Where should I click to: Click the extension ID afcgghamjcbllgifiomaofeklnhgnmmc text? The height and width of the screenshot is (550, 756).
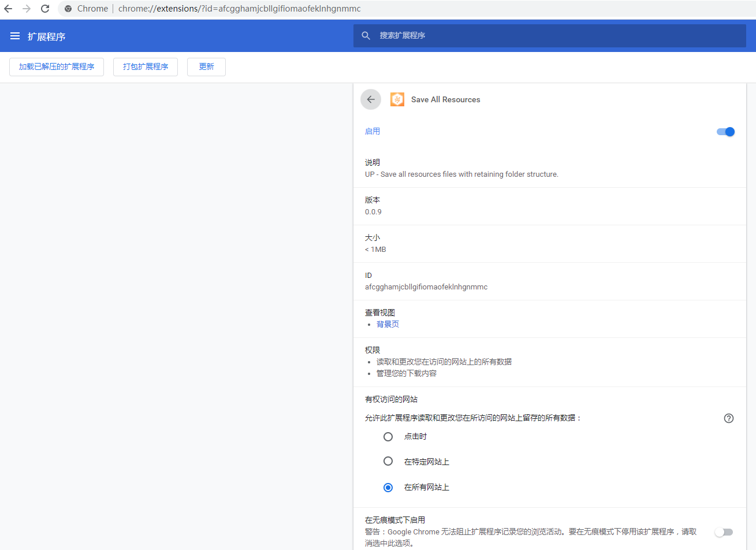coord(426,287)
